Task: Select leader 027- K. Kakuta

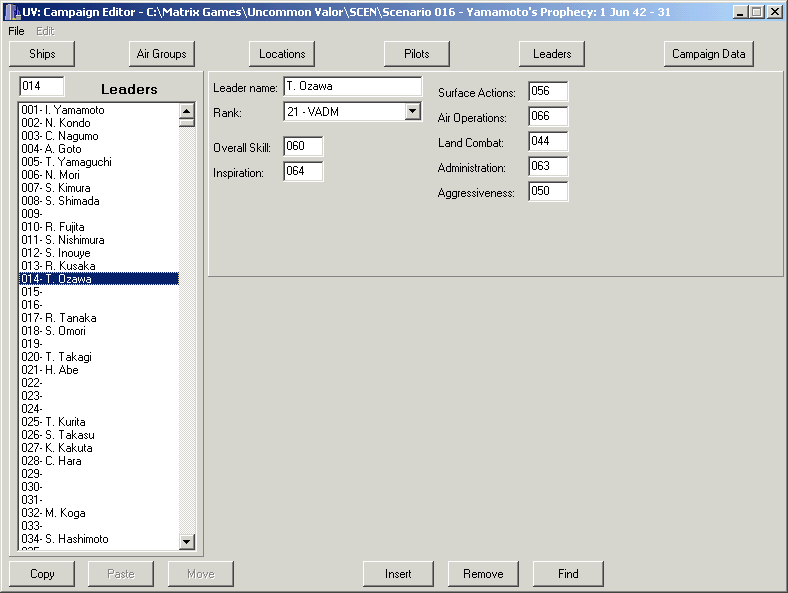Action: 98,448
